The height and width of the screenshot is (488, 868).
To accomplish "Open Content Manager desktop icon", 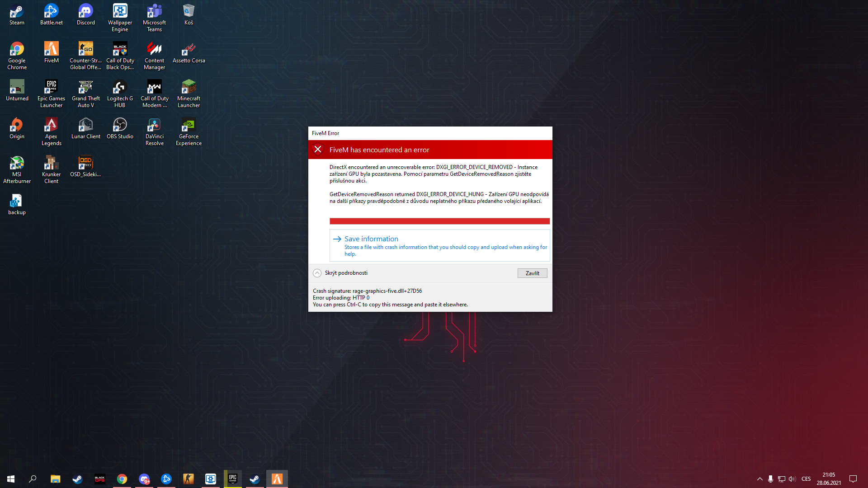I will [x=154, y=56].
